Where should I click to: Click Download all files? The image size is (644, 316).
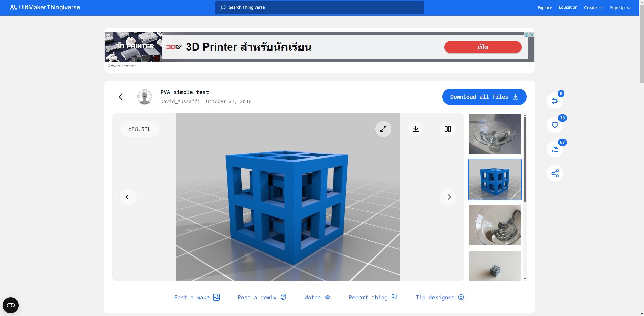point(484,97)
